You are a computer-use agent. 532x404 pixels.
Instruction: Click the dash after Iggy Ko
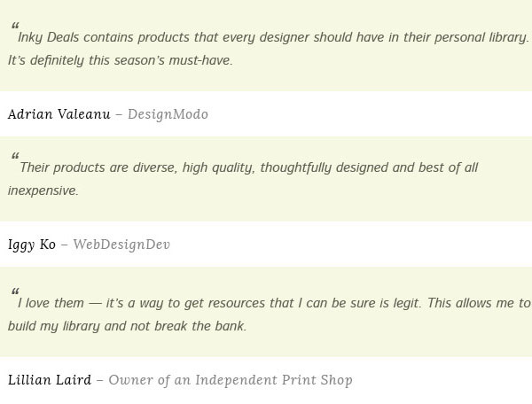[64, 245]
